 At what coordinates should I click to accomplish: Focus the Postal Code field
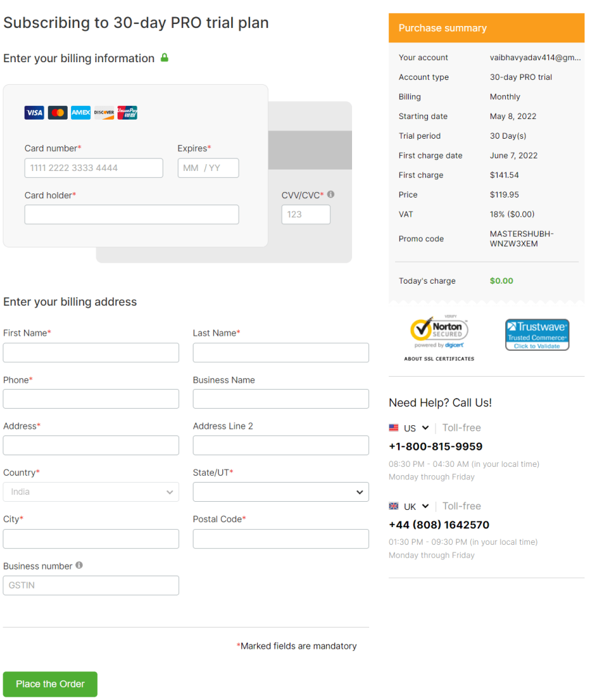pyautogui.click(x=281, y=539)
